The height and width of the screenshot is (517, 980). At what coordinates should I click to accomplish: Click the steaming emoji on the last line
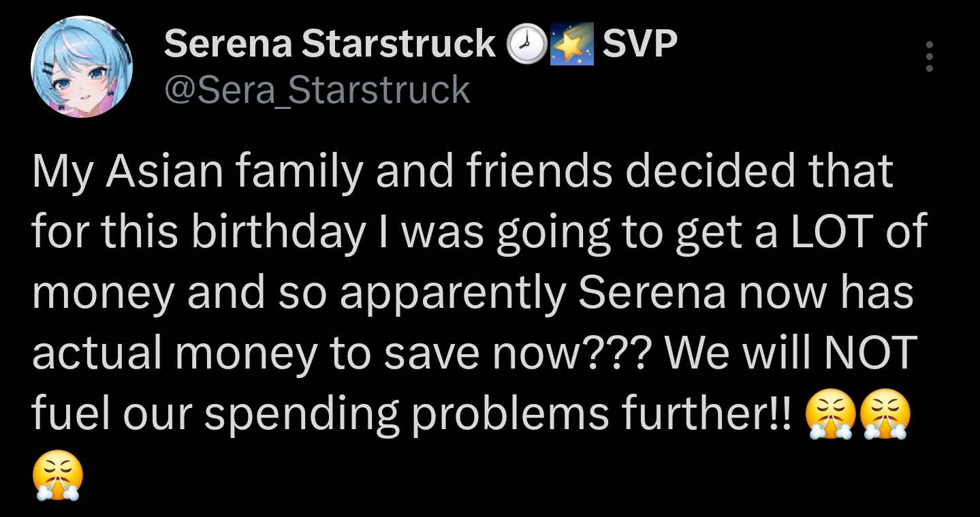pos(58,475)
